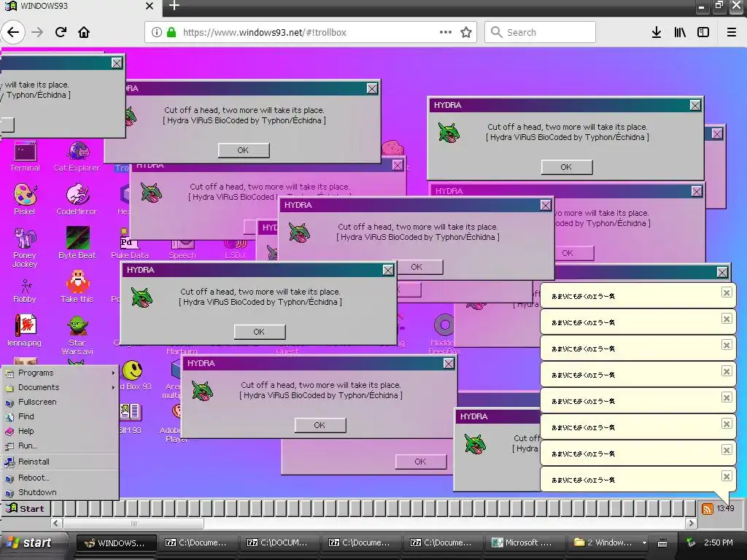This screenshot has width=747, height=560.
Task: Open a new browser tab with plus
Action: pyautogui.click(x=174, y=6)
